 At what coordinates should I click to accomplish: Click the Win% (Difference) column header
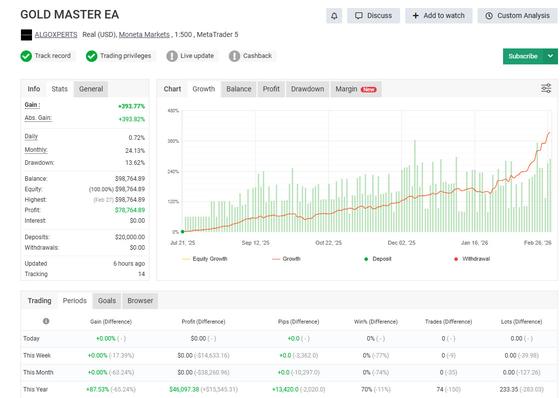[376, 322]
